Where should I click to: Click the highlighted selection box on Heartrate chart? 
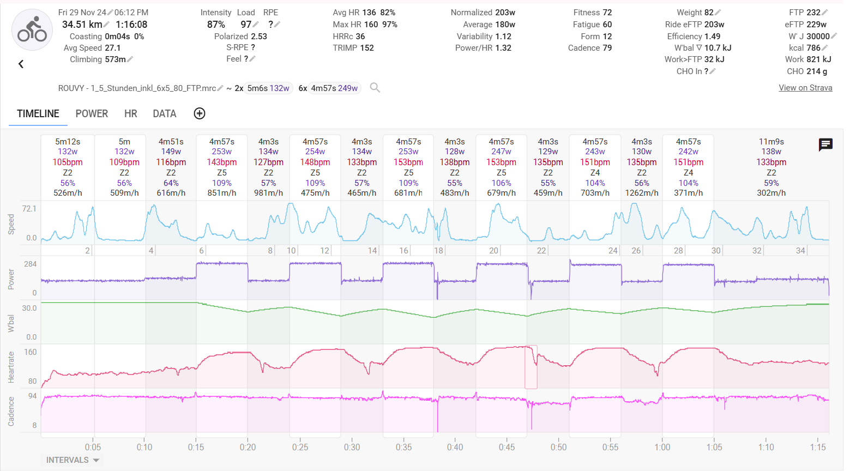point(531,367)
